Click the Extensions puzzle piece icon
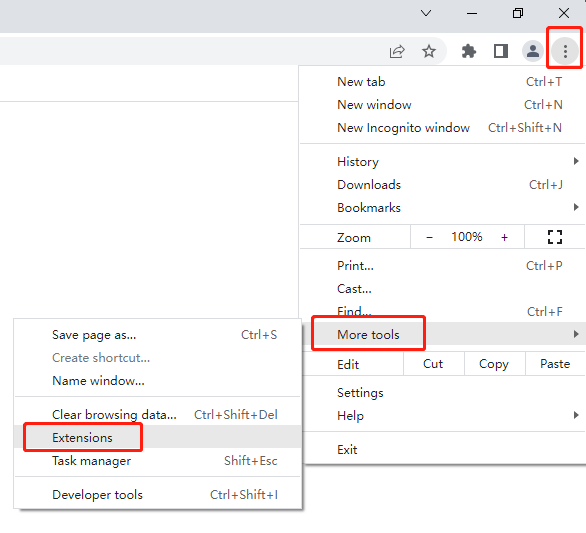586x533 pixels. 469,51
